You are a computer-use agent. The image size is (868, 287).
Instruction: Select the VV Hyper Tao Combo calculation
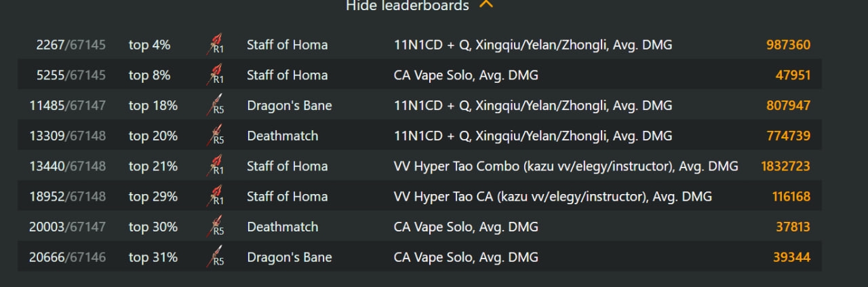pyautogui.click(x=566, y=166)
